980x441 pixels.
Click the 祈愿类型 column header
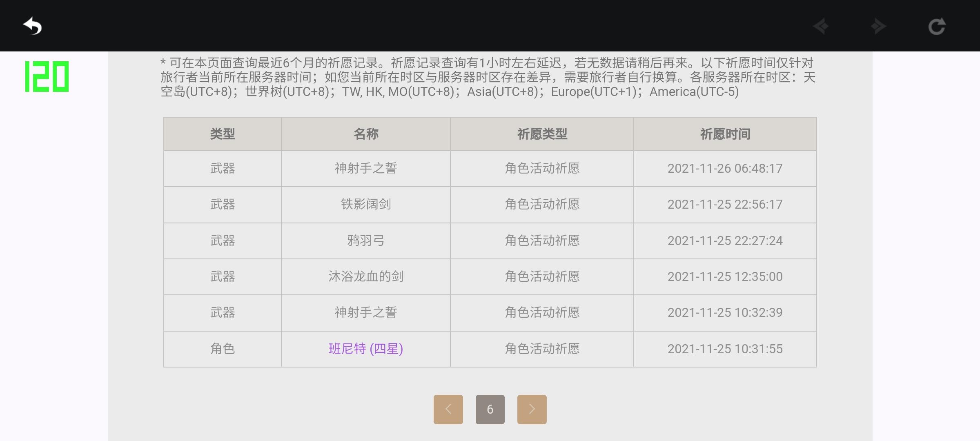click(x=542, y=134)
